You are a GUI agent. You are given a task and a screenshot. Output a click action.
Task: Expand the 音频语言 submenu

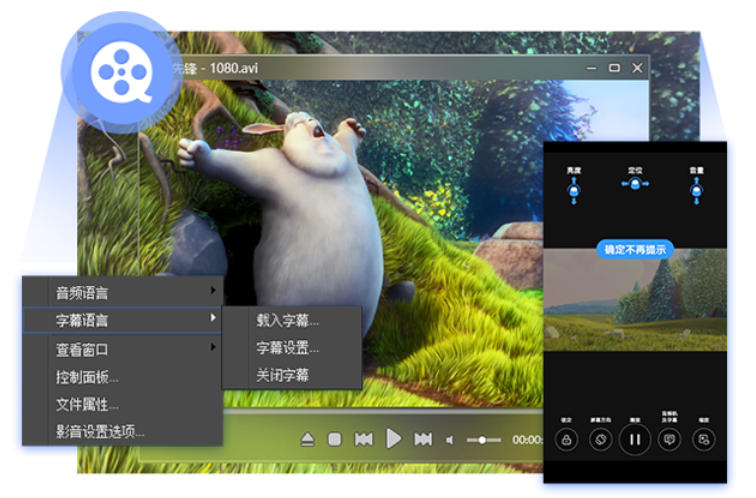pyautogui.click(x=122, y=292)
